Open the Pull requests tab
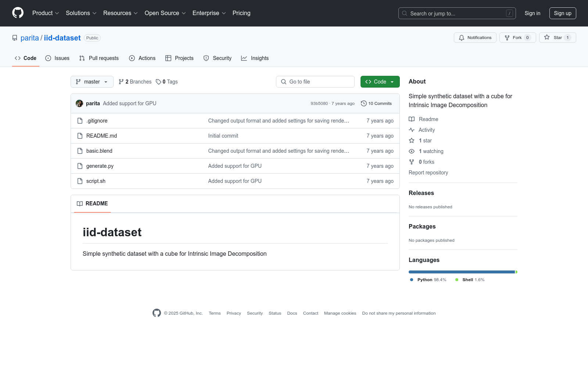Viewport: 588px width, 368px height. [x=99, y=58]
